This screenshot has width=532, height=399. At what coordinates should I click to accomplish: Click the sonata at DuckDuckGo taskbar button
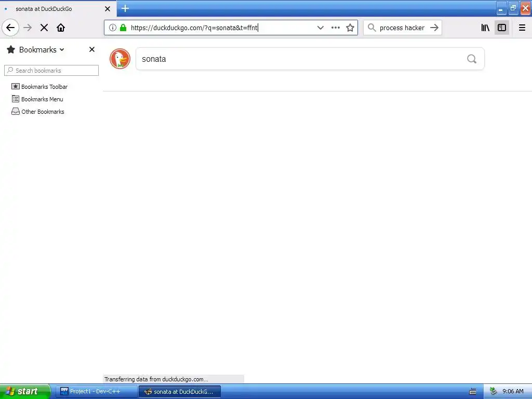[180, 392]
